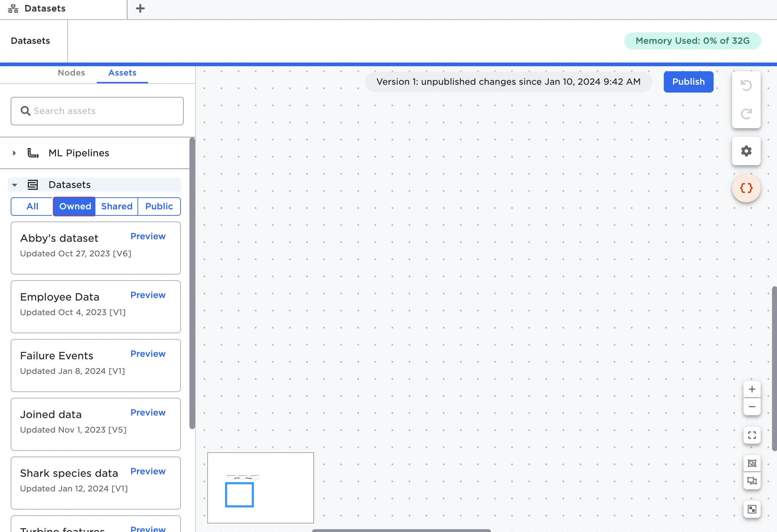The image size is (777, 532).
Task: Select the All datasets filter
Action: point(32,207)
